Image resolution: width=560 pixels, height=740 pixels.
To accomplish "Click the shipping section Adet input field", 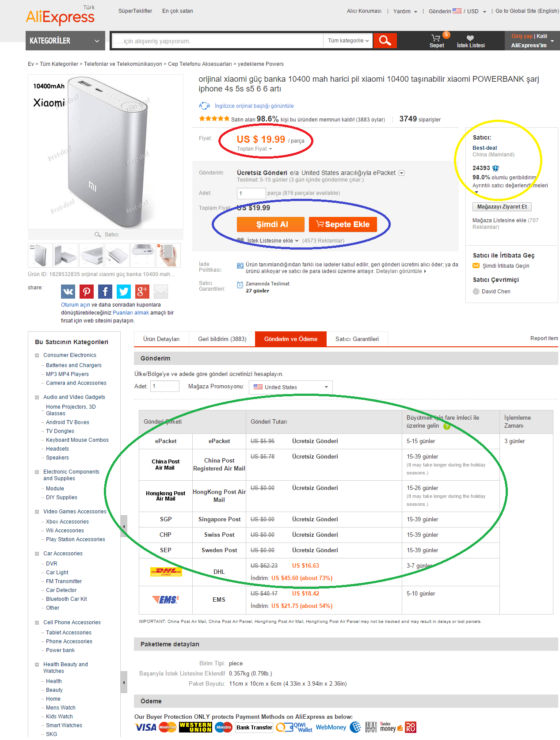I will click(x=165, y=386).
